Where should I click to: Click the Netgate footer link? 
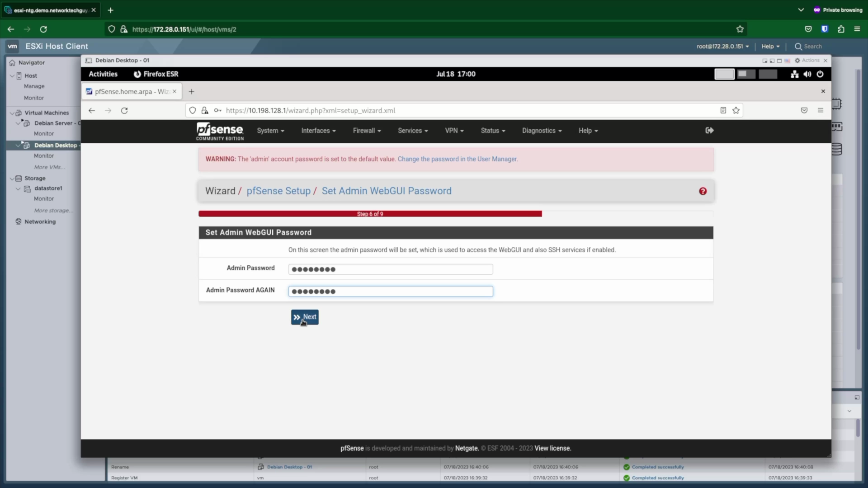tap(467, 448)
